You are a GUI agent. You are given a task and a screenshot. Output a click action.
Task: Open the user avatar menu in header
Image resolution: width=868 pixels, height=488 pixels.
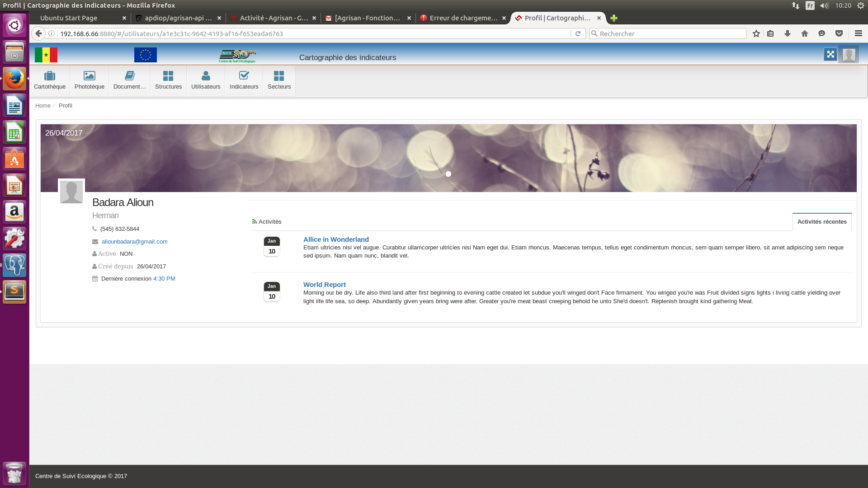(x=849, y=55)
